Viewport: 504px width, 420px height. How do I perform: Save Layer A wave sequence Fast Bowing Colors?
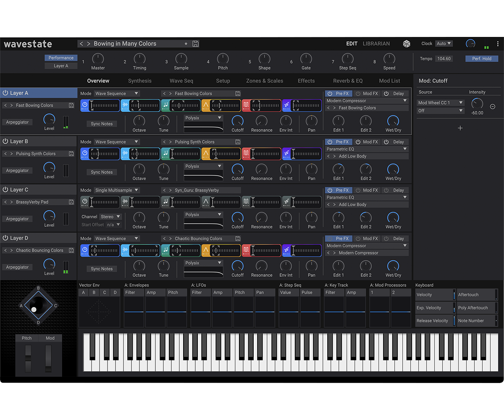point(238,94)
